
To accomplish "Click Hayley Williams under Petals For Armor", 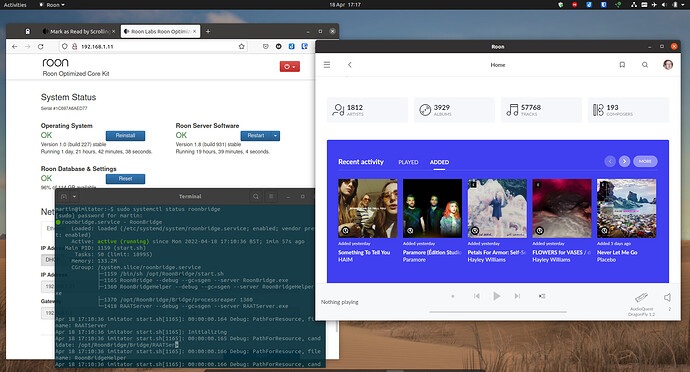I will [x=486, y=260].
